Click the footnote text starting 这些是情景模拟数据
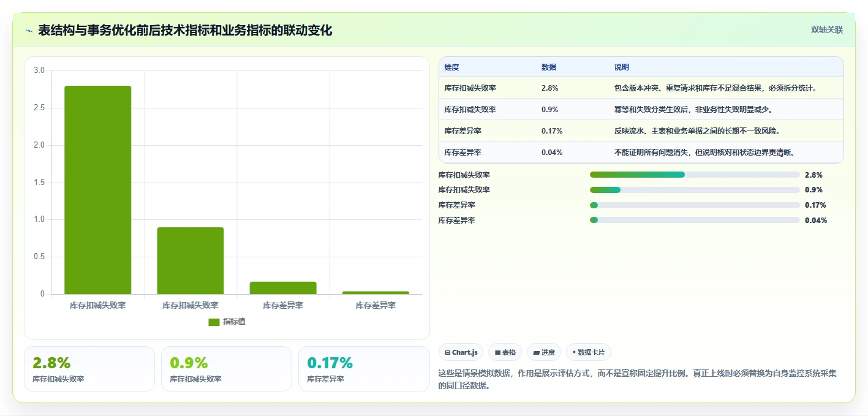This screenshot has height=416, width=868. pos(638,379)
